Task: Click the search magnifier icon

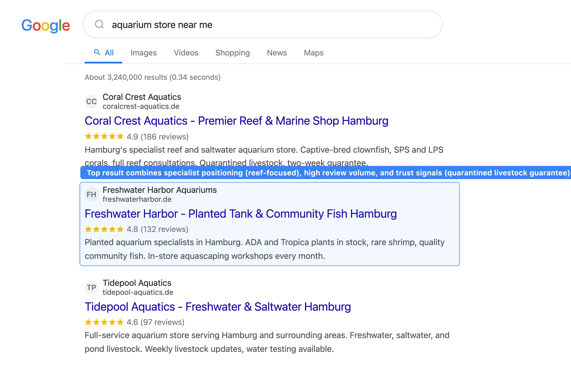Action: (x=100, y=24)
